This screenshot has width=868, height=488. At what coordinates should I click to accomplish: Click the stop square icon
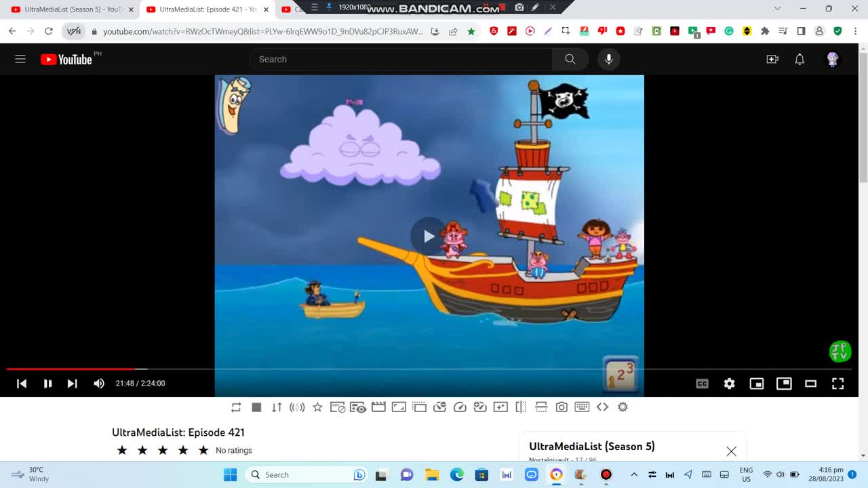[x=256, y=407]
